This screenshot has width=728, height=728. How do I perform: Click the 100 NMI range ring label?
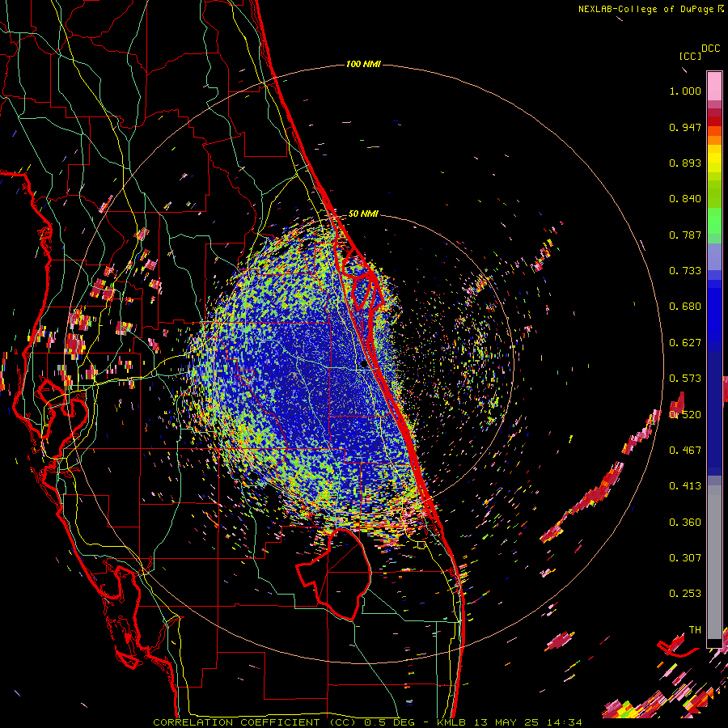(363, 64)
